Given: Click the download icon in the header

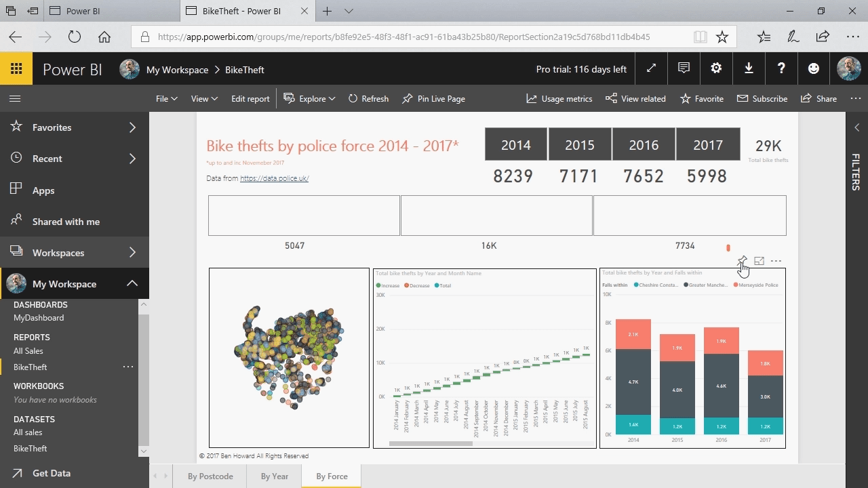Looking at the screenshot, I should 749,68.
